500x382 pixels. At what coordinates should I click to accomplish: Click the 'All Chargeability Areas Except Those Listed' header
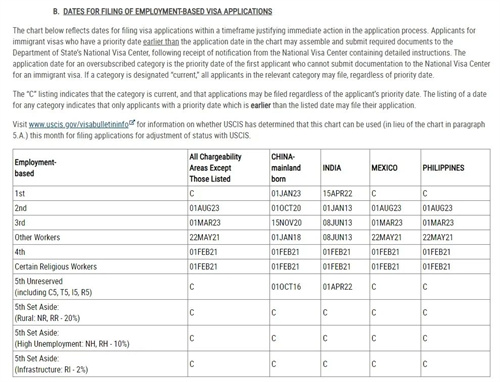[x=215, y=168]
